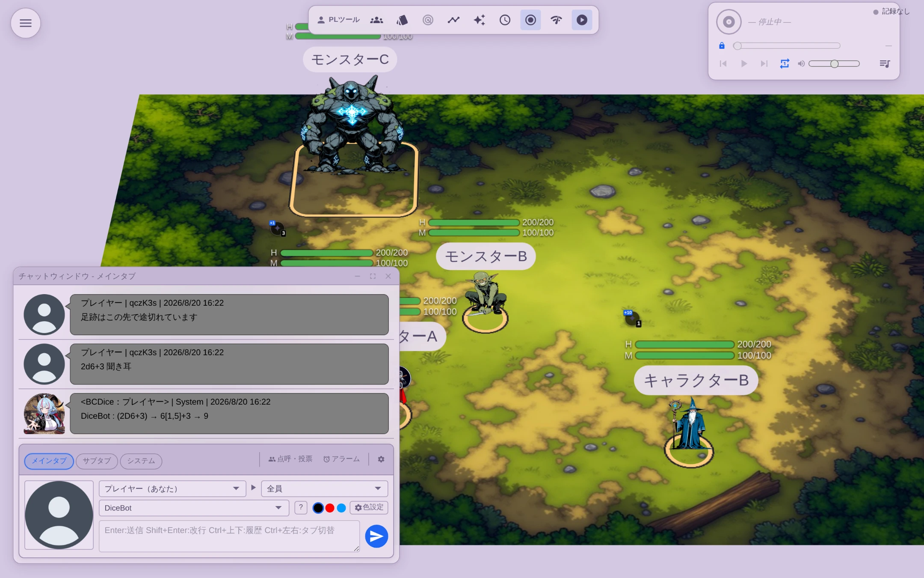Viewport: 924px width, 578px height.
Task: Mute using the speaker volume icon
Action: coord(801,64)
